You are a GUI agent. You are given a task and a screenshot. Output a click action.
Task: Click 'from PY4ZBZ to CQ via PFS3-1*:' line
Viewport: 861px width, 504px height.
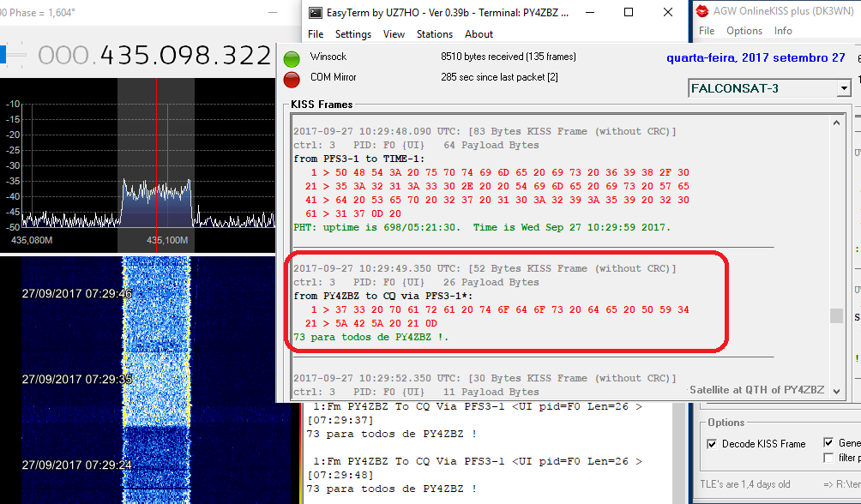pyautogui.click(x=382, y=296)
